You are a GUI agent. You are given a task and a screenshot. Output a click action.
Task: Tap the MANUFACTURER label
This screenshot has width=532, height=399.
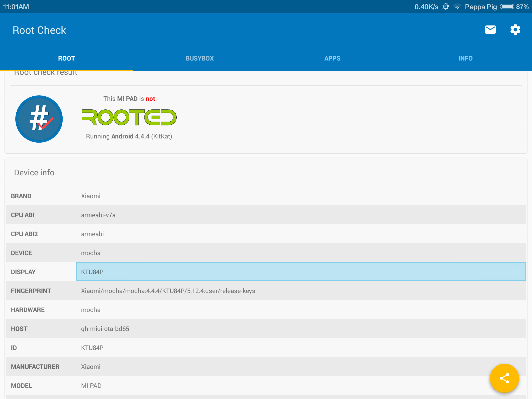[35, 367]
